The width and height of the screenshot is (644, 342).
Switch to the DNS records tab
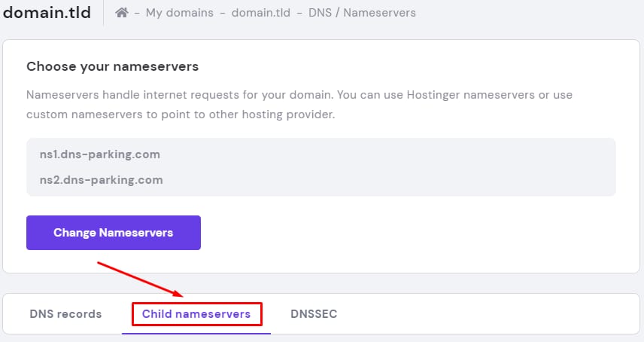click(x=65, y=314)
